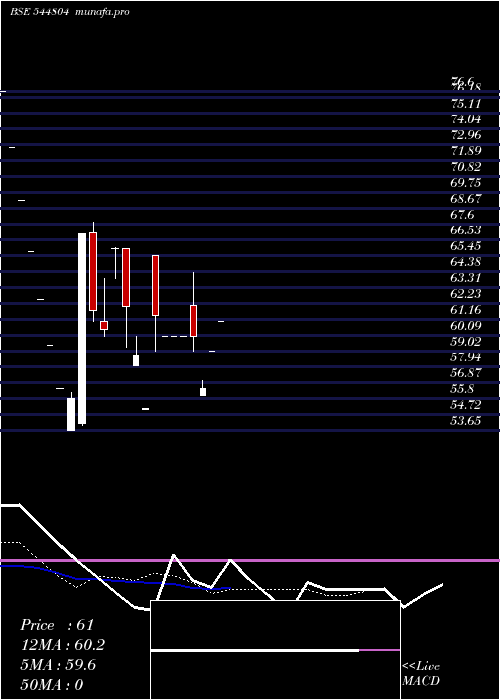Click the price label 64.38
Viewport: 500px width, 700px height.
click(466, 262)
